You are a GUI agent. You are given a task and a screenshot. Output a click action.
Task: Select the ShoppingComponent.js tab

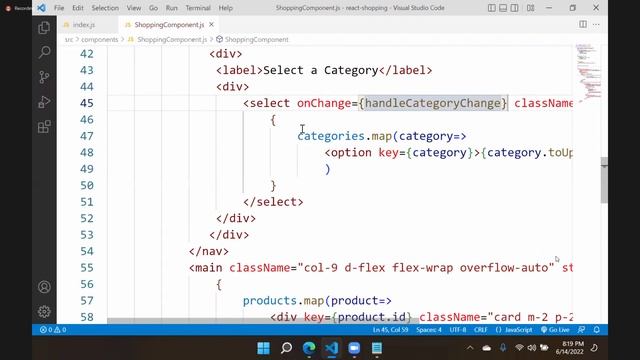point(169,25)
